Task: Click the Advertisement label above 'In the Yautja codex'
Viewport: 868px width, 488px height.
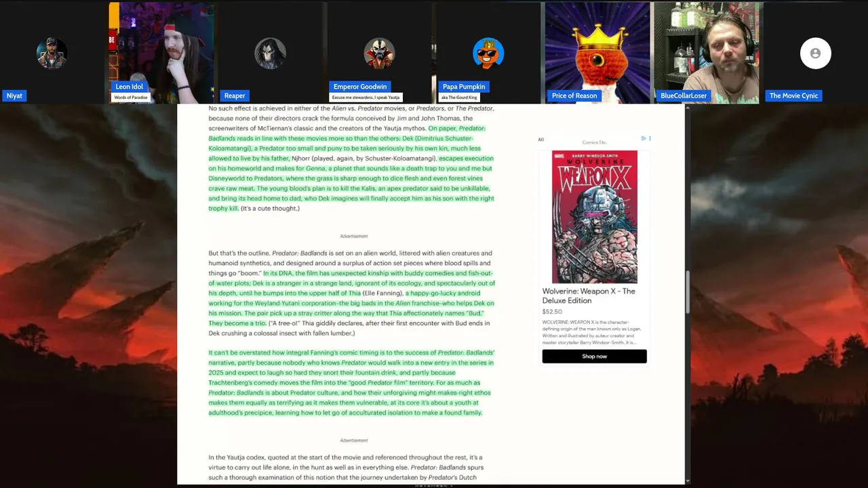Action: pyautogui.click(x=354, y=441)
